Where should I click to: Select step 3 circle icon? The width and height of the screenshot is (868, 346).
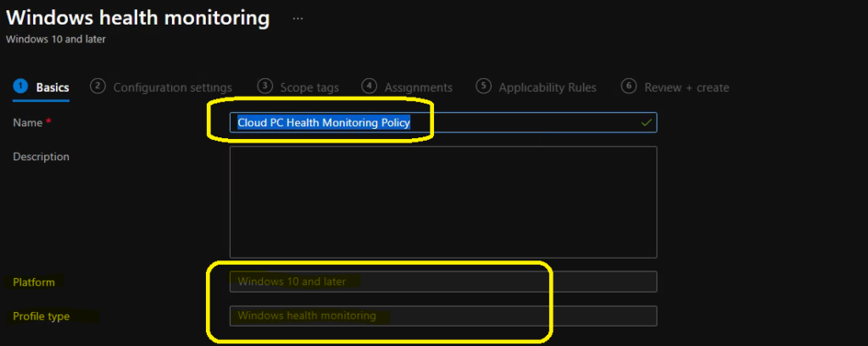point(265,86)
